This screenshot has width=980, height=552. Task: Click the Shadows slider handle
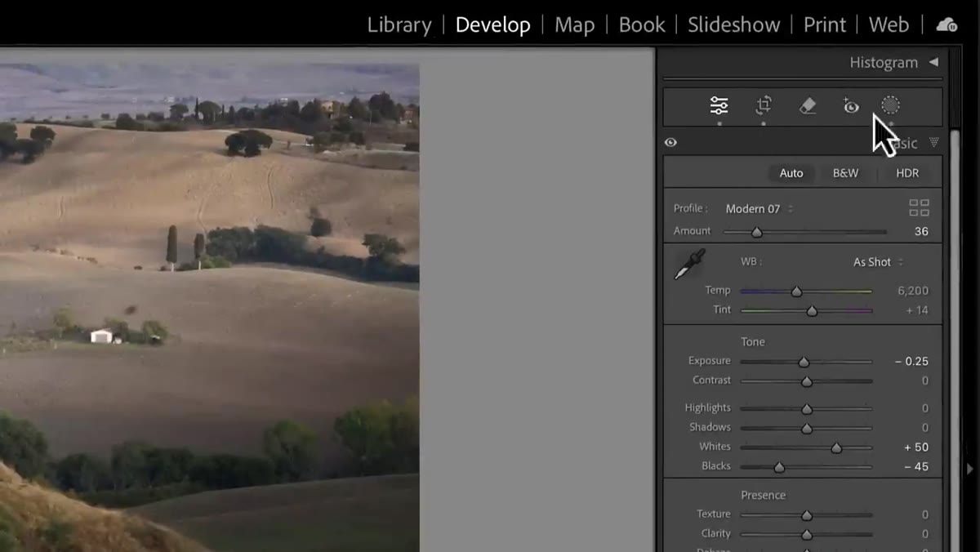807,429
